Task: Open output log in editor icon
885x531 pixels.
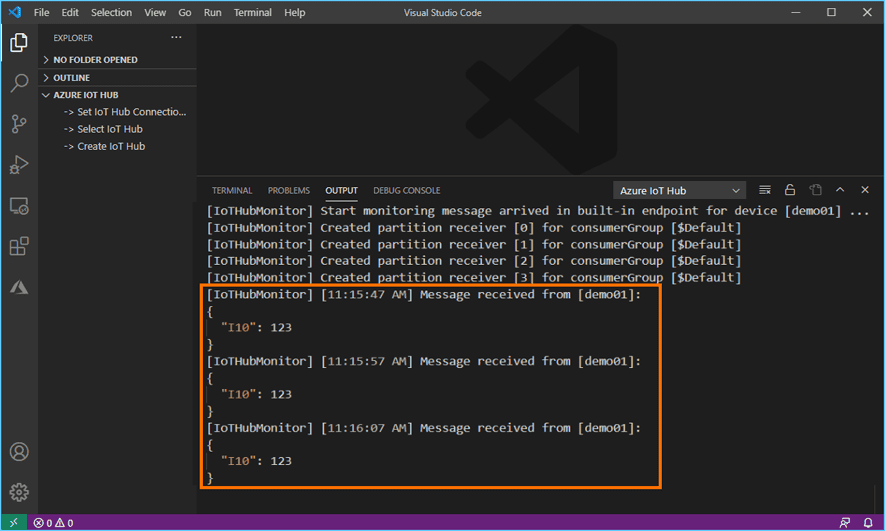Action: (816, 190)
